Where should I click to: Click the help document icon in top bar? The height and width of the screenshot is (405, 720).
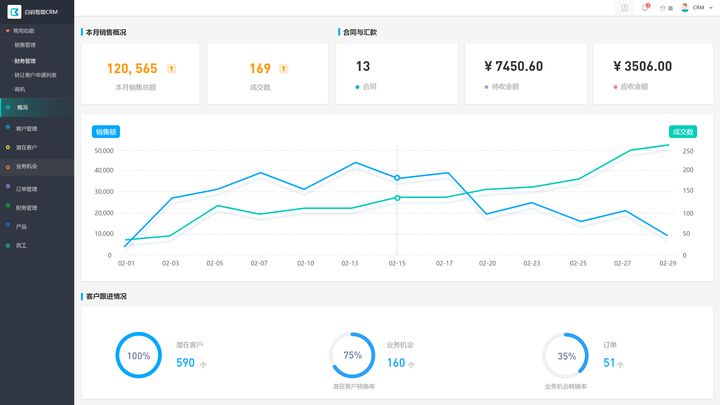(x=625, y=7)
